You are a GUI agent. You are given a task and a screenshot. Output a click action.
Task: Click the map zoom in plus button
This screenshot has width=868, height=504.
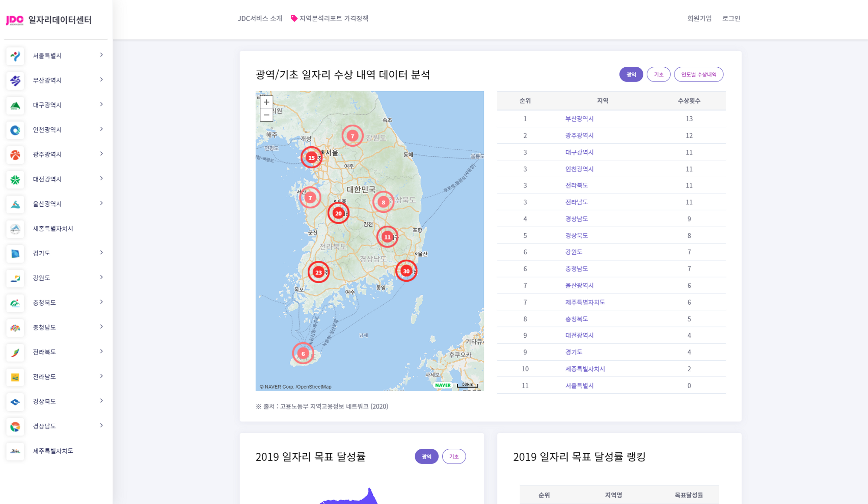(x=266, y=102)
